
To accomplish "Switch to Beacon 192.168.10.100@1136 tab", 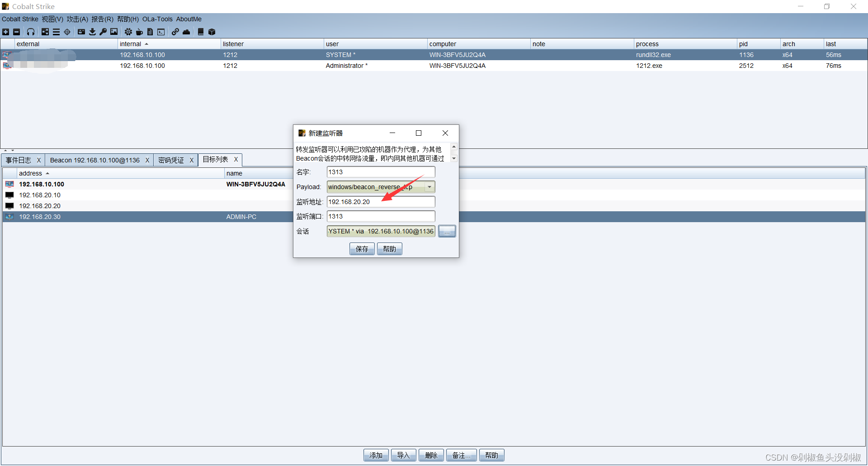I will coord(95,160).
